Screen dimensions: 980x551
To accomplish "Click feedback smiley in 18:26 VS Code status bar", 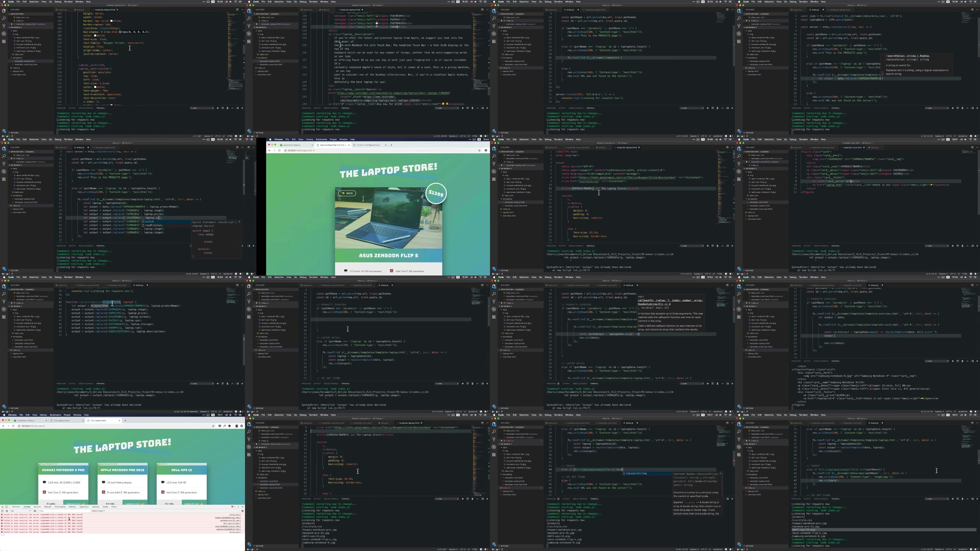I will click(236, 136).
